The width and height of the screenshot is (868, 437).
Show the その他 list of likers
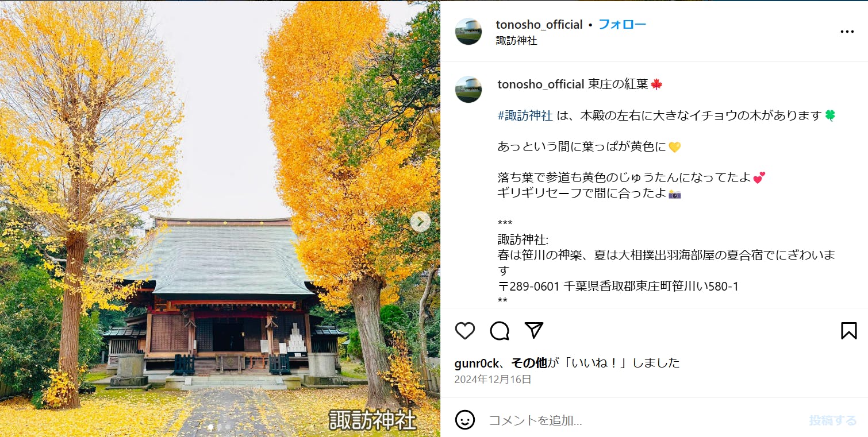click(x=529, y=363)
